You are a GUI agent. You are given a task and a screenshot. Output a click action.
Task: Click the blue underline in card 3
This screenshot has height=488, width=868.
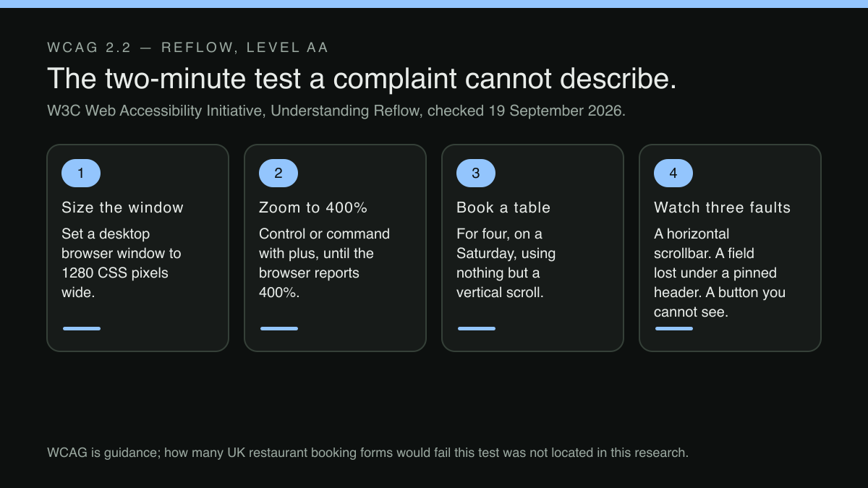pyautogui.click(x=477, y=328)
